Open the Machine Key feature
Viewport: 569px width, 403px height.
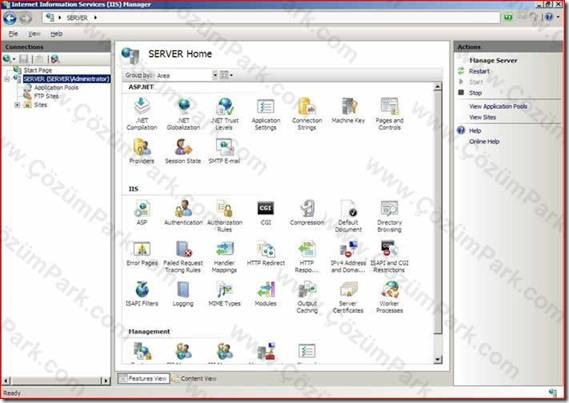[x=348, y=110]
